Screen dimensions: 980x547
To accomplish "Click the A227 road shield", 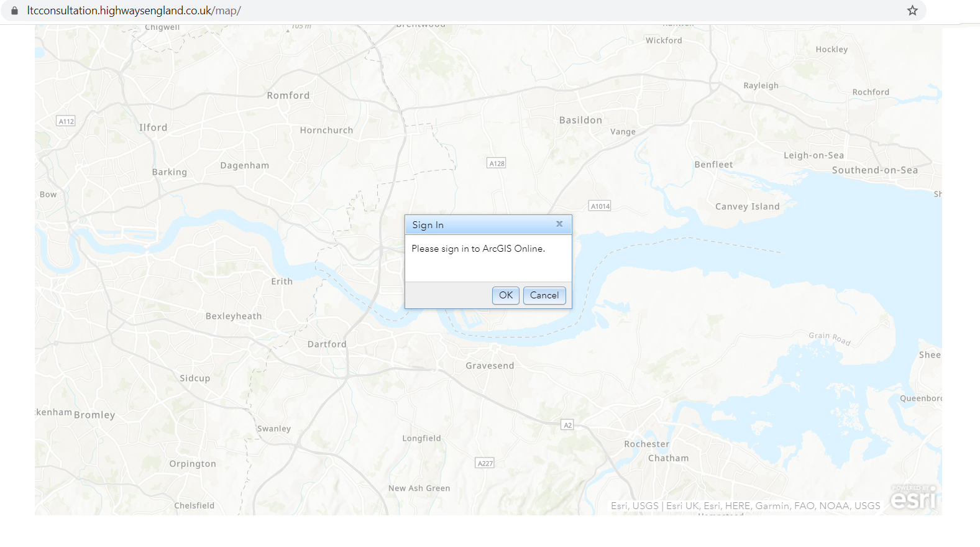I will pyautogui.click(x=485, y=463).
